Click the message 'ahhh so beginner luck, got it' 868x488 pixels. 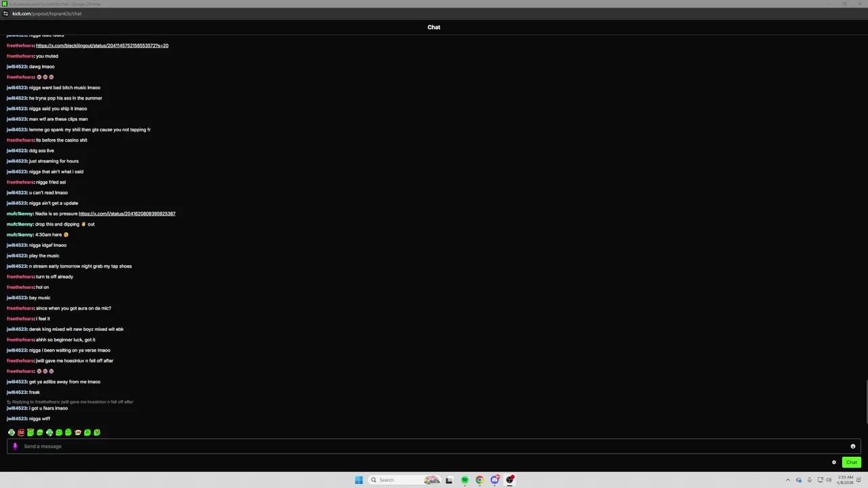[66, 340]
